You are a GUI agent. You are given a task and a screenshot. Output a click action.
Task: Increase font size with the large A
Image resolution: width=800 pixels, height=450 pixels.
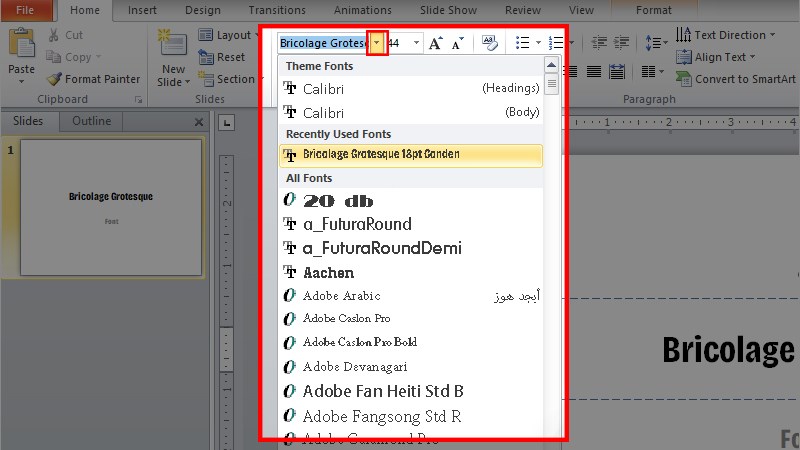click(x=435, y=43)
